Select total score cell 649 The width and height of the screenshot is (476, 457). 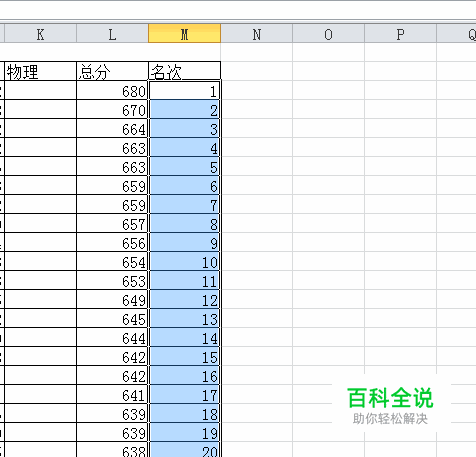coord(112,299)
